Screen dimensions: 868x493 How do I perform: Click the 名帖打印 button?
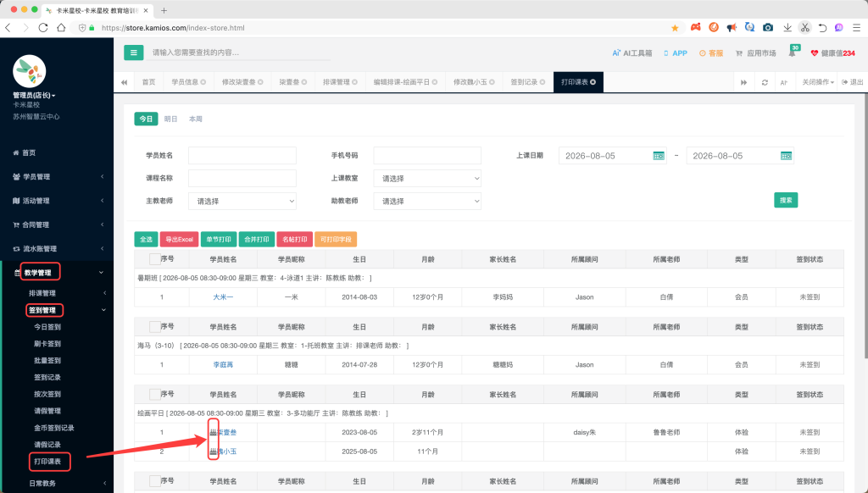(x=295, y=239)
